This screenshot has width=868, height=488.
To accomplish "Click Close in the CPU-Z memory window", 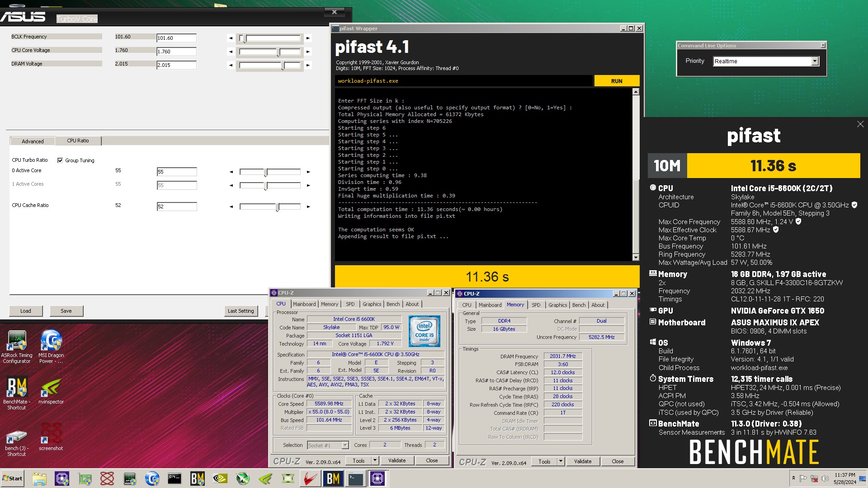I will coord(618,461).
